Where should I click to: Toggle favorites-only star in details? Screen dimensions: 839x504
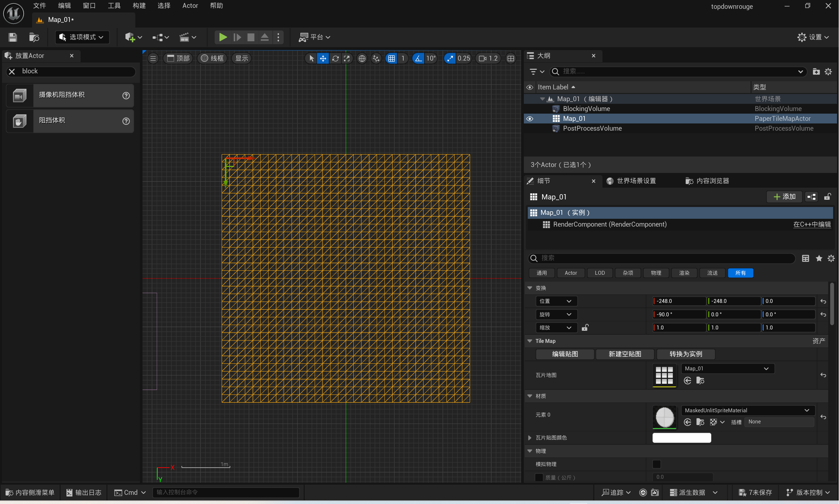tap(819, 258)
